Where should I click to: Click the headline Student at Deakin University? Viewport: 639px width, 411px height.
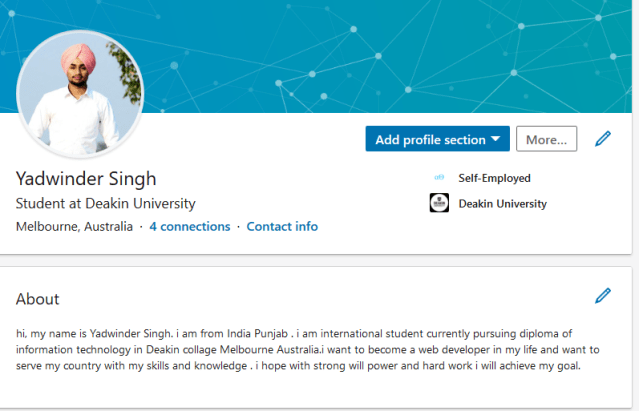106,203
